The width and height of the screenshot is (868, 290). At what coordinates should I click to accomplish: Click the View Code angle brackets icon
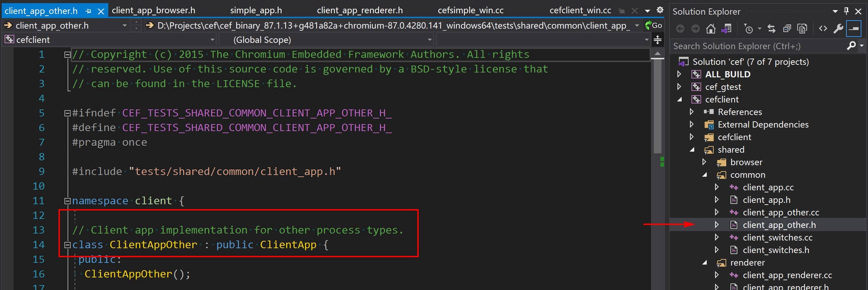click(823, 29)
